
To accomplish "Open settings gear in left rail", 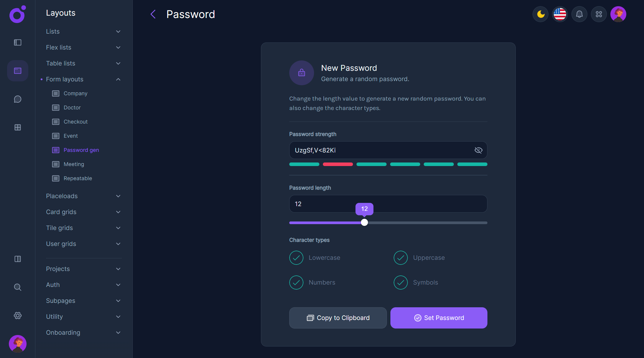I will [x=18, y=316].
